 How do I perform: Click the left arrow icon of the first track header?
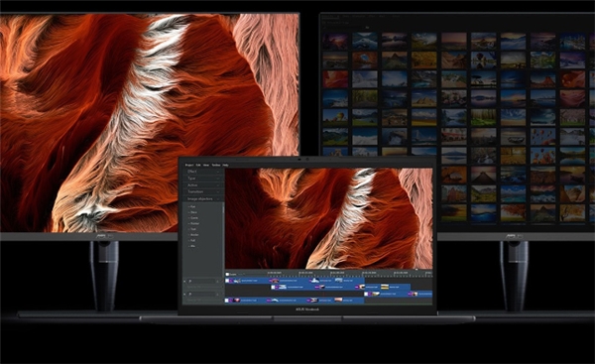coord(185,282)
